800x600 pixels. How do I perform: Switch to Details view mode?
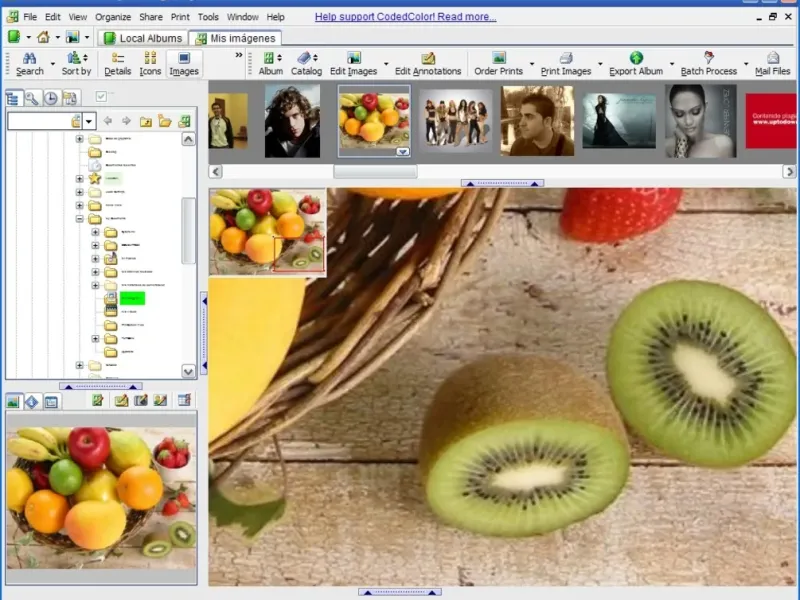(117, 64)
